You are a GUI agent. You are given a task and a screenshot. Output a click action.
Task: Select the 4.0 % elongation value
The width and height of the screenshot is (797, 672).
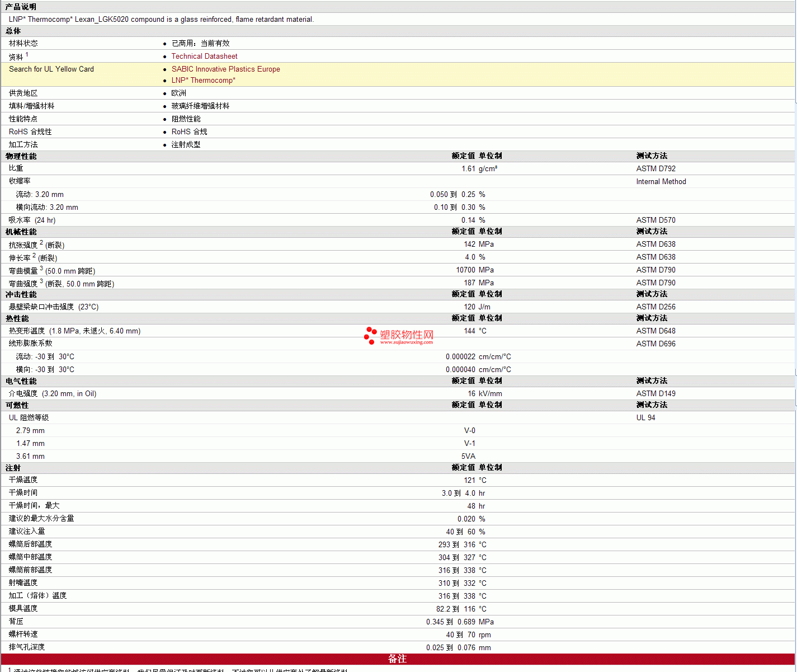pyautogui.click(x=475, y=257)
